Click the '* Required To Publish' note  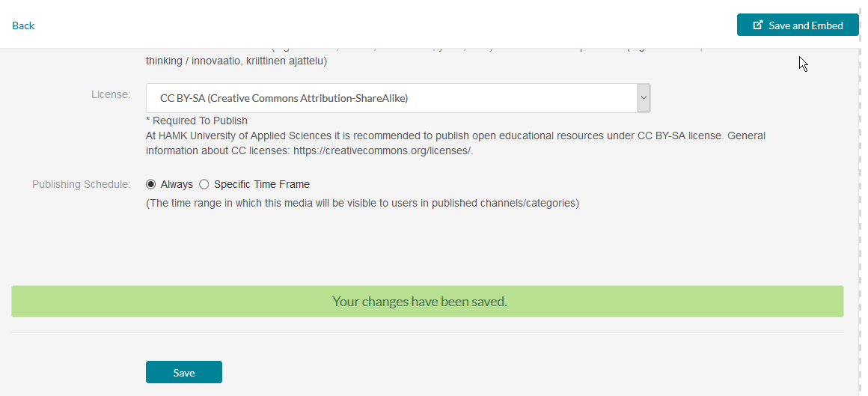[x=197, y=121]
